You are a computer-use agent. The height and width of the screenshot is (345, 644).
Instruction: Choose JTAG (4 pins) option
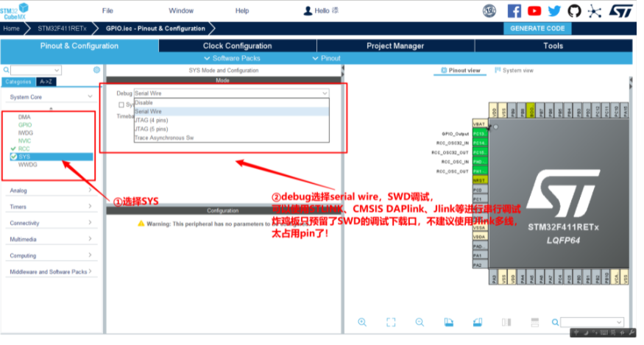pyautogui.click(x=231, y=121)
